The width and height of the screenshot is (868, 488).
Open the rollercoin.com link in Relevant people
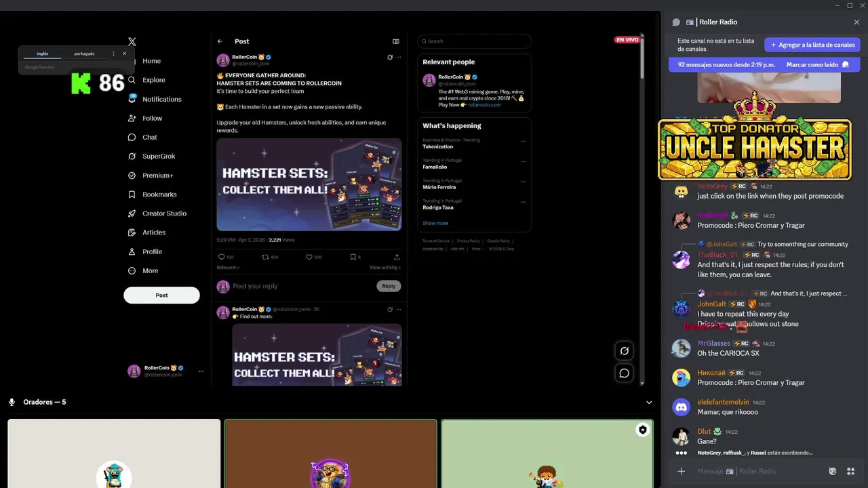coord(484,105)
